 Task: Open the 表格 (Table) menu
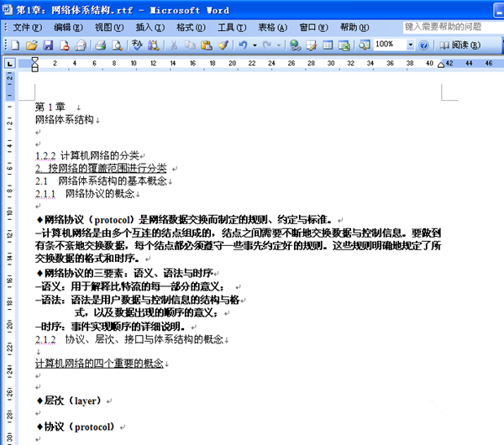[x=273, y=28]
